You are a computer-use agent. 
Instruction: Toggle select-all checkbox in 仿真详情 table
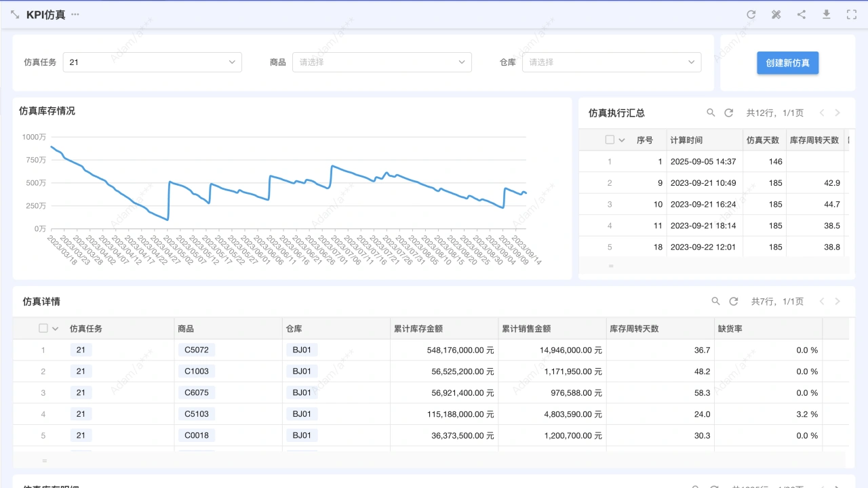click(43, 328)
